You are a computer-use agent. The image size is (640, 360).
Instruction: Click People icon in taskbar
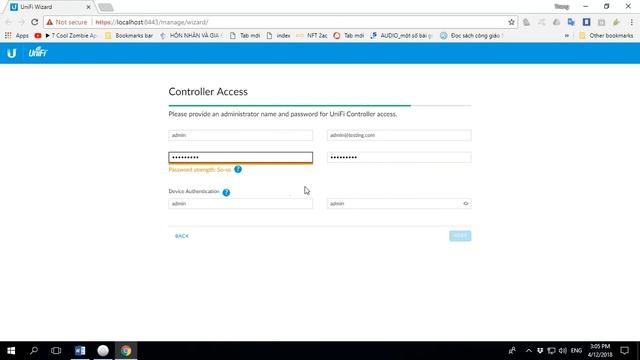pos(512,351)
